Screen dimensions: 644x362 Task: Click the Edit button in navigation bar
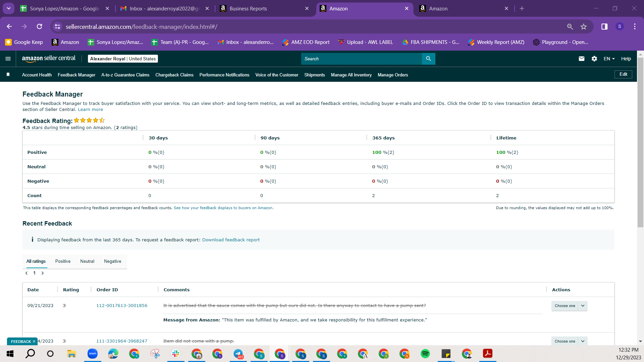[623, 74]
